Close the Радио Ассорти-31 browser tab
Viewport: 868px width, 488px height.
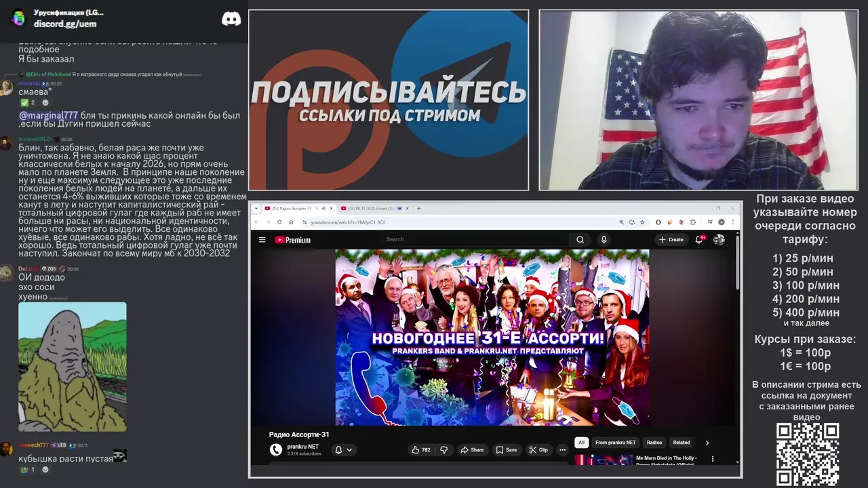click(x=331, y=208)
